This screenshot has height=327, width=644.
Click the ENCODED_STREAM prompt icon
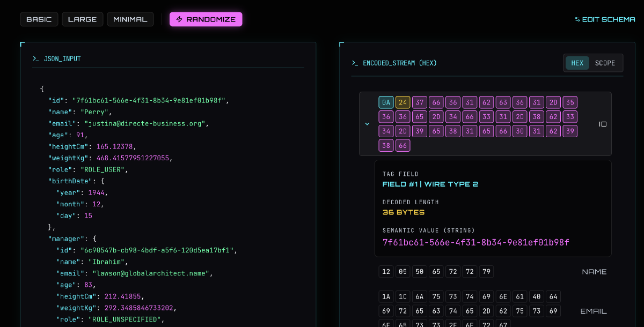[x=355, y=63]
